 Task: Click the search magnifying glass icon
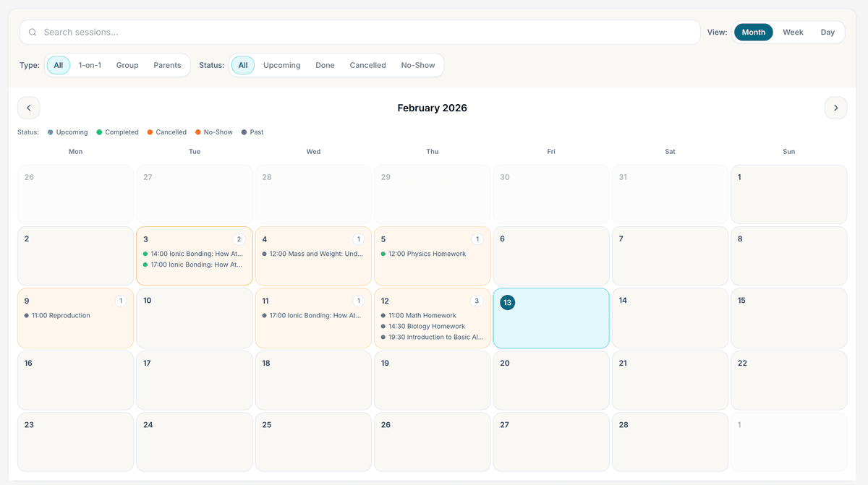33,32
